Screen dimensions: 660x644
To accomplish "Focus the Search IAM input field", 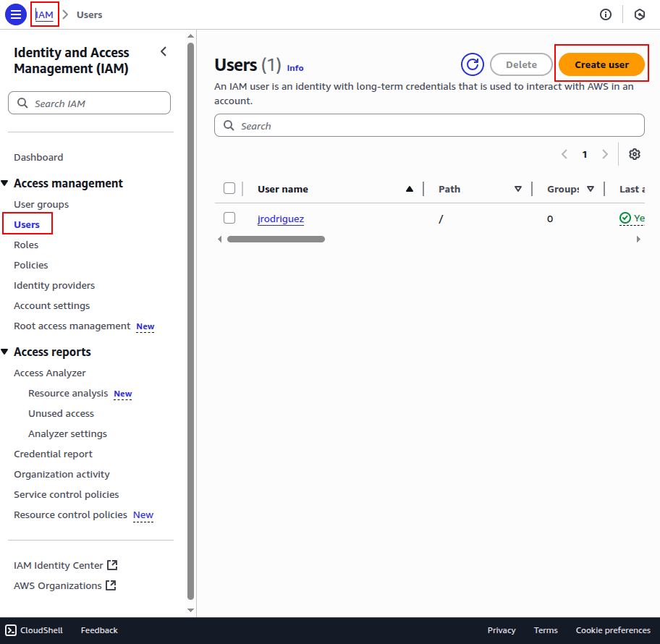I will point(98,103).
